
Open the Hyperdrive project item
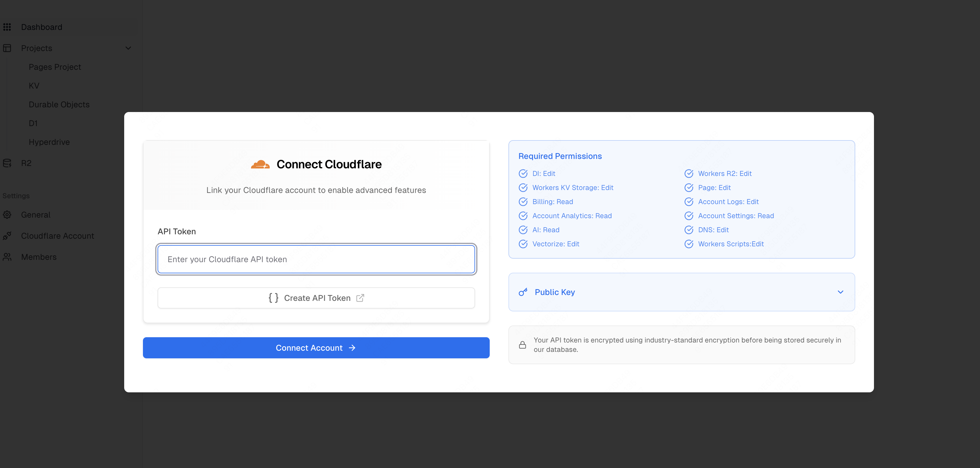tap(49, 142)
